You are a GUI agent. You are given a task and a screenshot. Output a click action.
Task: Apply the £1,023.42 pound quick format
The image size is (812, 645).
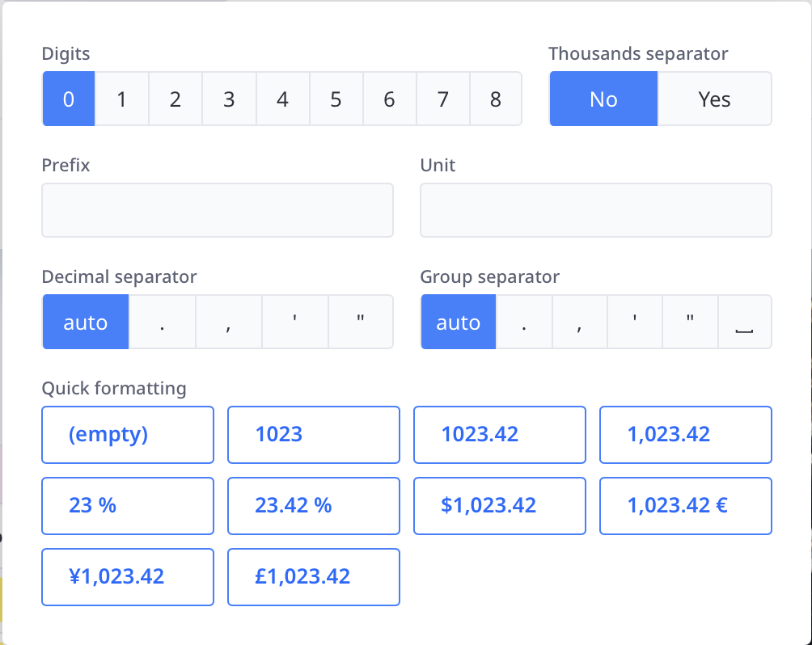click(313, 577)
